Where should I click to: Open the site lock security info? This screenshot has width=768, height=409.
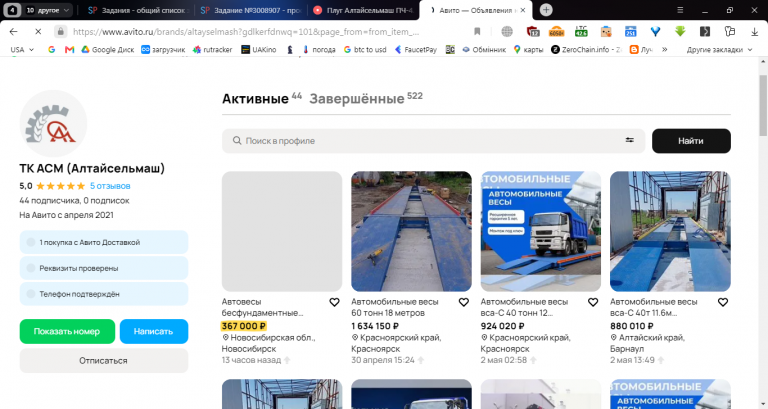(60, 32)
